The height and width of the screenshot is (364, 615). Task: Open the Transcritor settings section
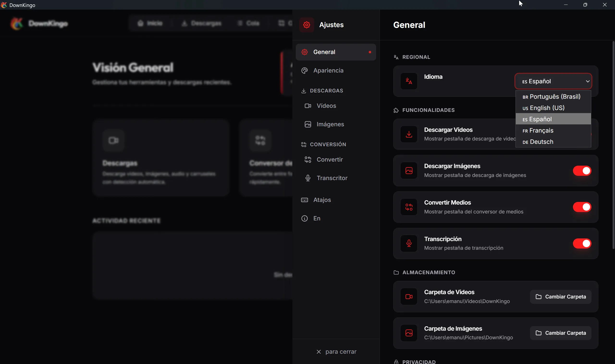(336, 178)
